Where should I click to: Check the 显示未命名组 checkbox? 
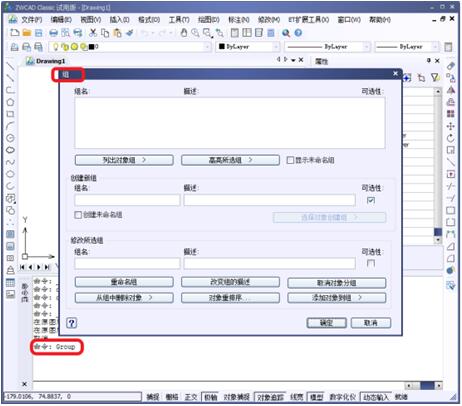(x=290, y=160)
